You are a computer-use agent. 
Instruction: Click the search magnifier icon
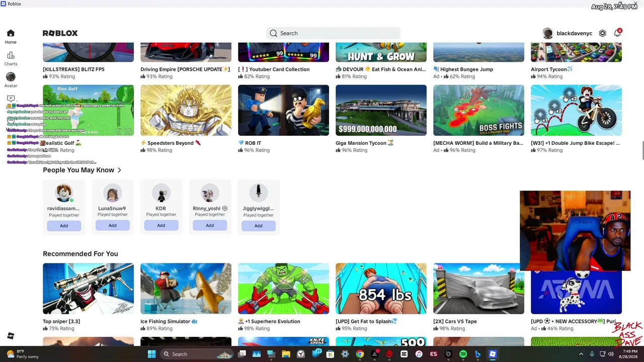click(273, 33)
